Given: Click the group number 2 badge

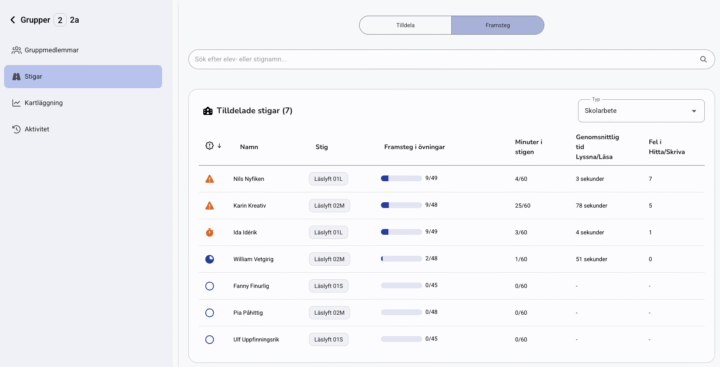Looking at the screenshot, I should click(60, 20).
